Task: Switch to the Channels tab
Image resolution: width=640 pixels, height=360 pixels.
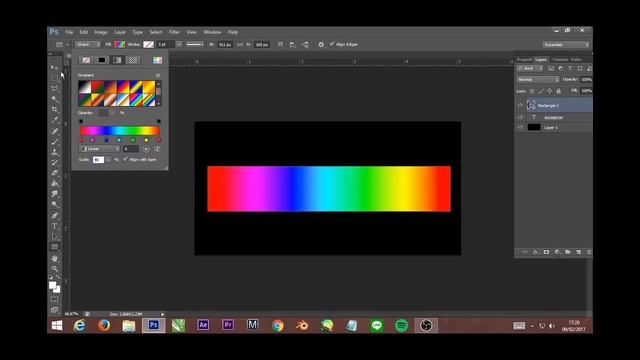Action: click(x=560, y=60)
